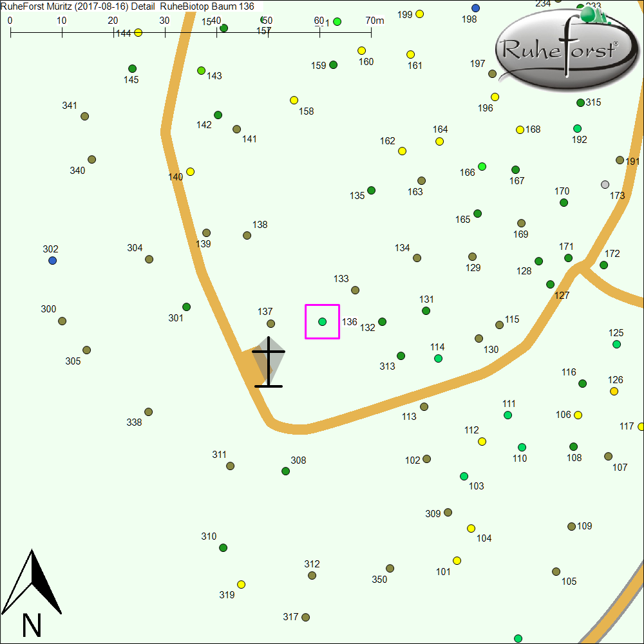
Task: Select blue tree marker 302
Action: (52, 260)
